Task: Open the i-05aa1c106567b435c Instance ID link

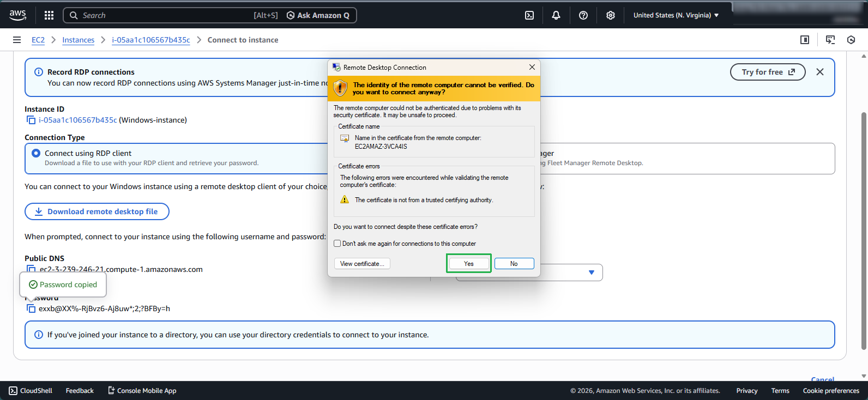Action: (x=78, y=120)
